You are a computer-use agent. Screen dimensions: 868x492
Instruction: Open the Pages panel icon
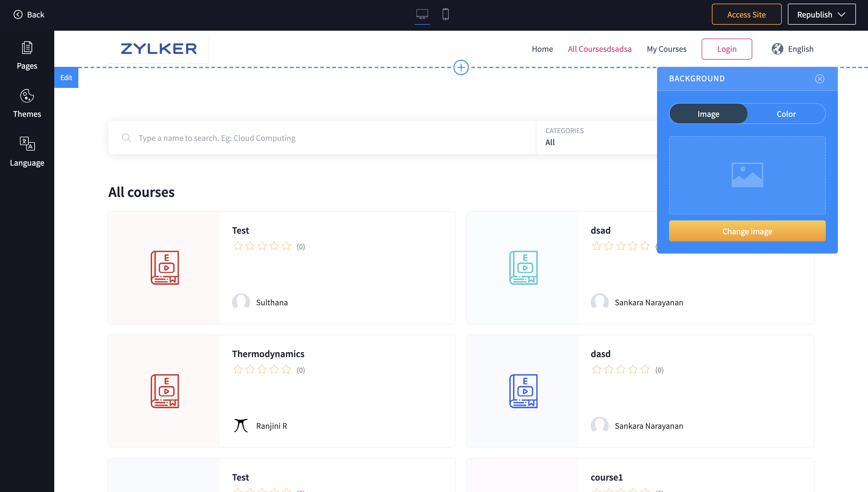click(27, 48)
